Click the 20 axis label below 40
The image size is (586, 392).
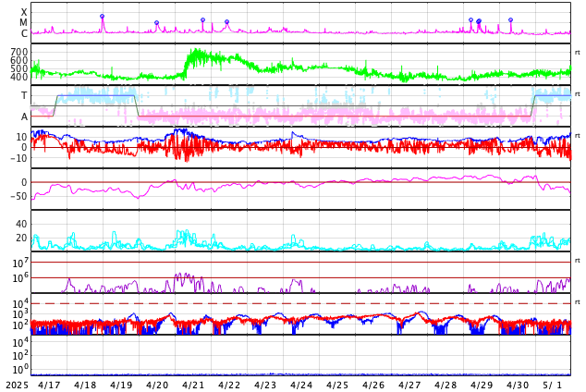[21, 238]
